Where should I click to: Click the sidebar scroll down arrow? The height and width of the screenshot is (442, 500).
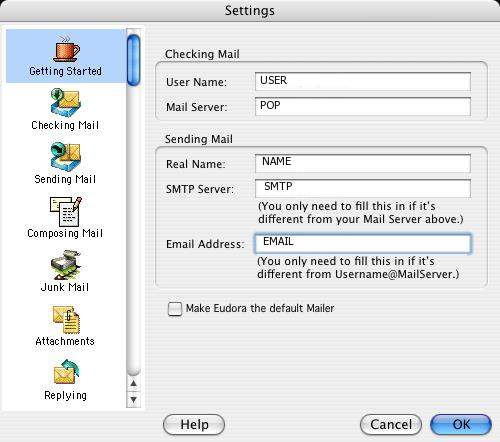[134, 399]
